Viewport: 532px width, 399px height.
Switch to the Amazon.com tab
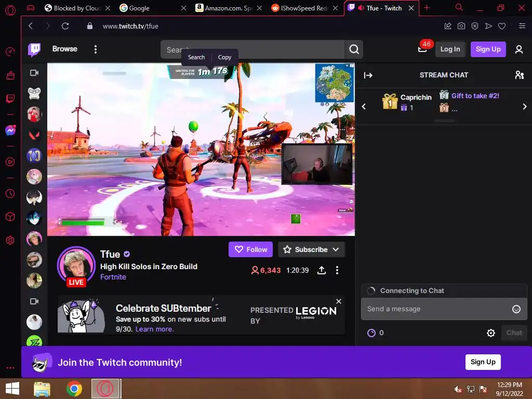229,8
